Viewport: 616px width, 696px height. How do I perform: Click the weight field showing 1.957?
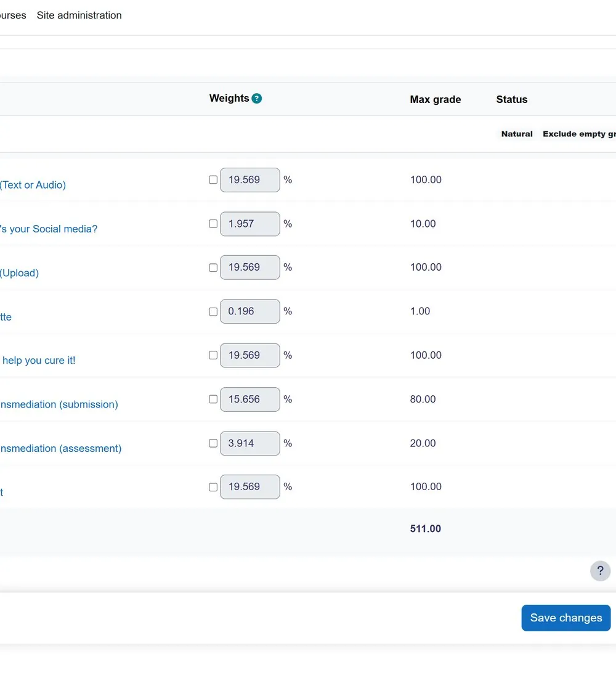[249, 224]
